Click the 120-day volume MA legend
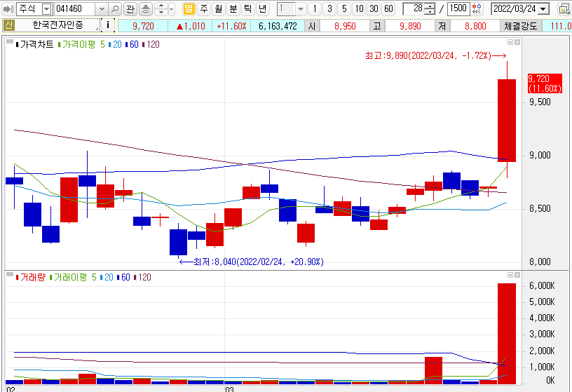 tap(142, 278)
